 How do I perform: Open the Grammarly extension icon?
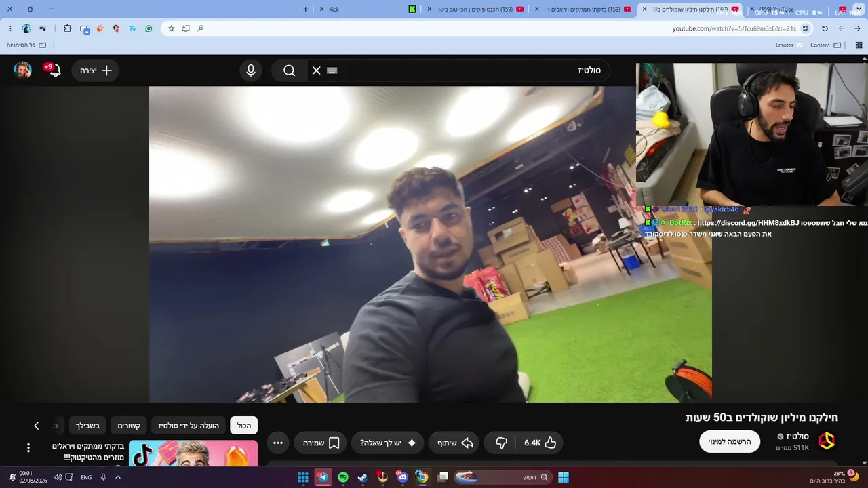pos(149,28)
